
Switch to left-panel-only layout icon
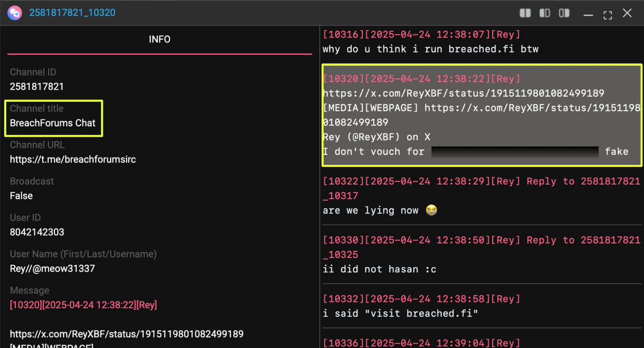(x=544, y=13)
